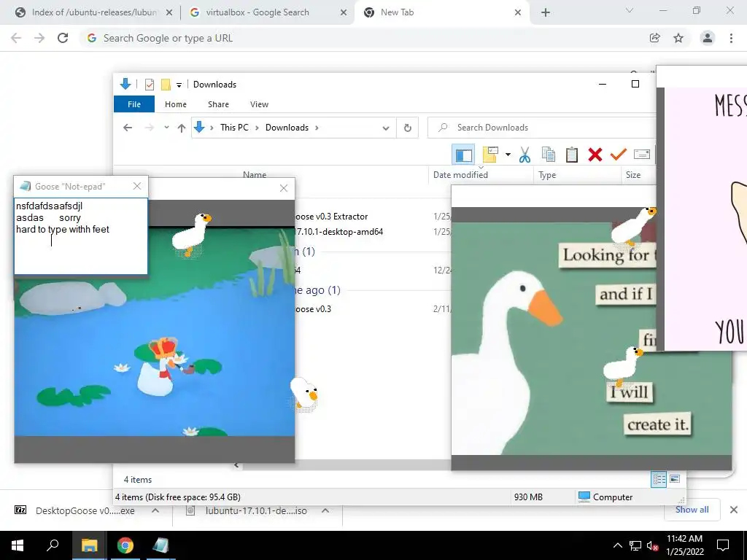The image size is (747, 560).
Task: Open the Home ribbon tab
Action: [176, 104]
